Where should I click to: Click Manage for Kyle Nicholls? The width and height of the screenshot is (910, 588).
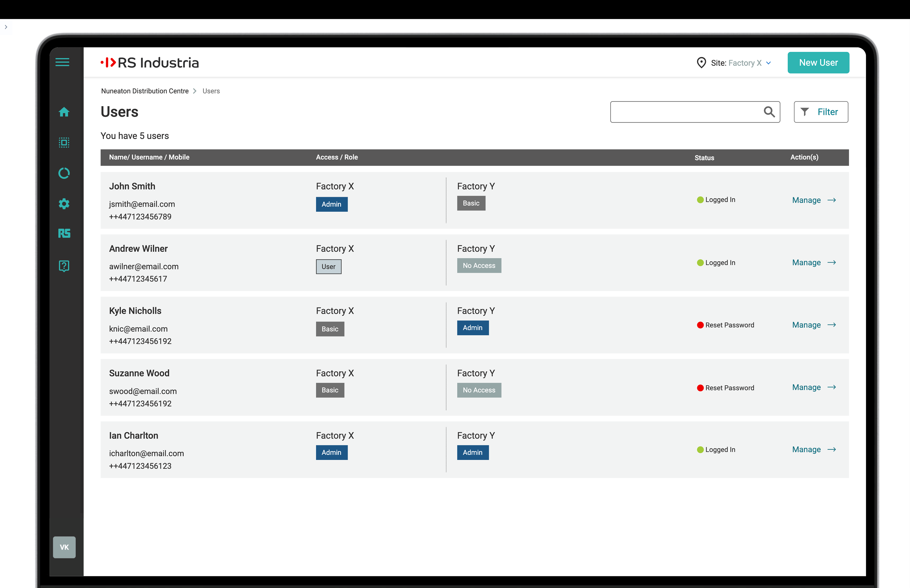coord(806,325)
